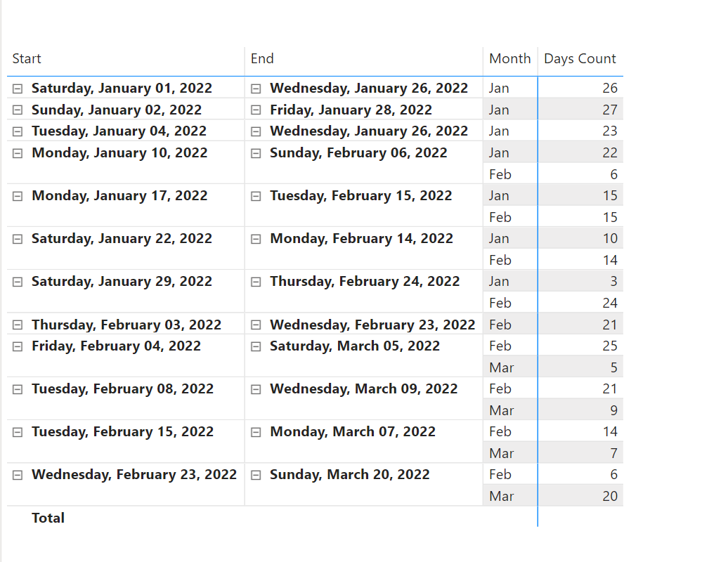Select the Sunday, March 20, 2022 end date
Image resolution: width=728 pixels, height=562 pixels.
350,474
